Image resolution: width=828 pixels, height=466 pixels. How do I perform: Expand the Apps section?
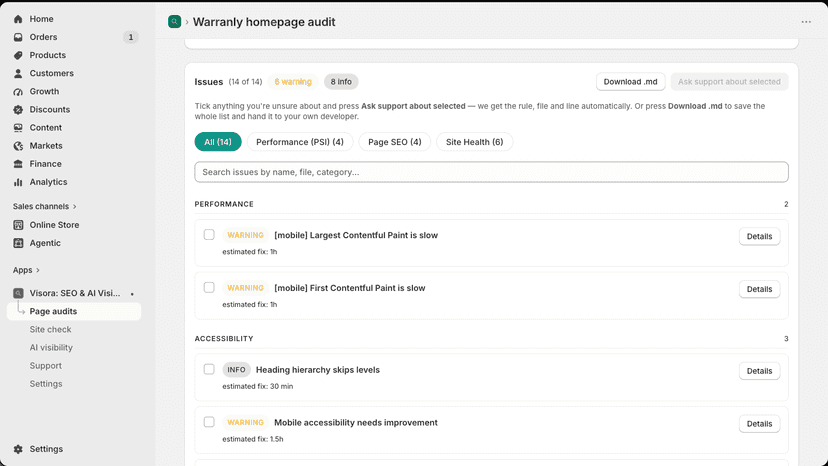26,270
